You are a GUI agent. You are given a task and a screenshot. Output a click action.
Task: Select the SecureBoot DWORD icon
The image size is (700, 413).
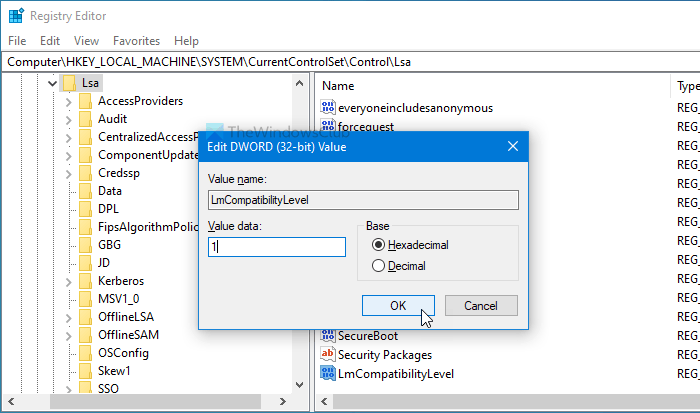tap(328, 335)
